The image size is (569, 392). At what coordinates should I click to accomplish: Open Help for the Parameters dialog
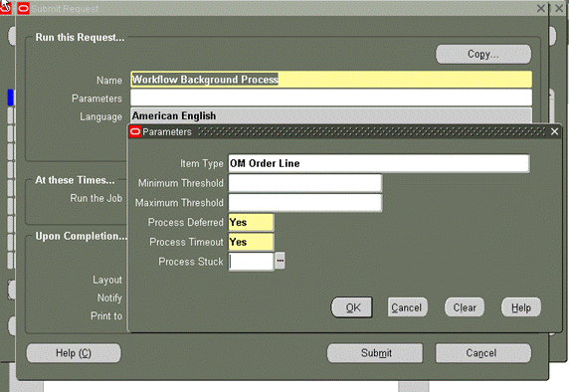click(521, 307)
